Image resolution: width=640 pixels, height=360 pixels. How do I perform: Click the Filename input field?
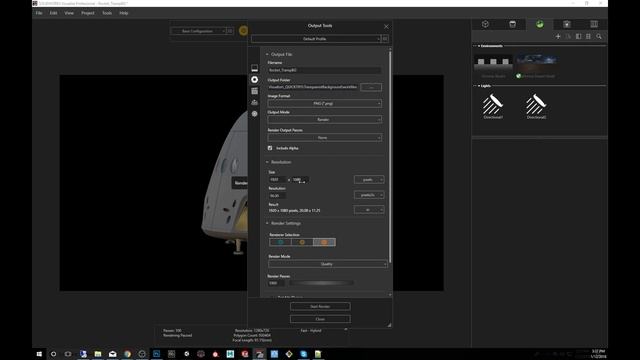tap(324, 70)
